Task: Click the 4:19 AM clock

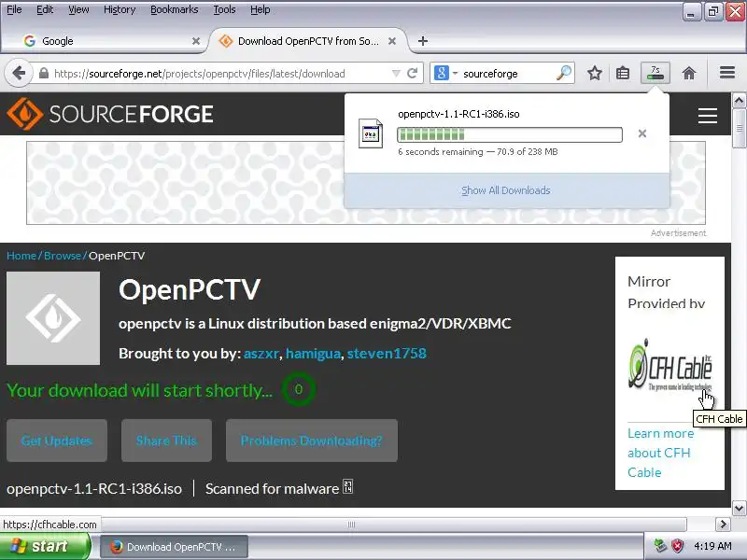Action: 712,546
